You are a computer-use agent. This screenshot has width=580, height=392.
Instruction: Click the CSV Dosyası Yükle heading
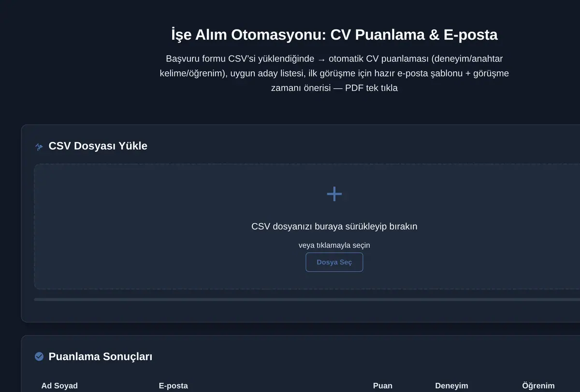pyautogui.click(x=98, y=146)
